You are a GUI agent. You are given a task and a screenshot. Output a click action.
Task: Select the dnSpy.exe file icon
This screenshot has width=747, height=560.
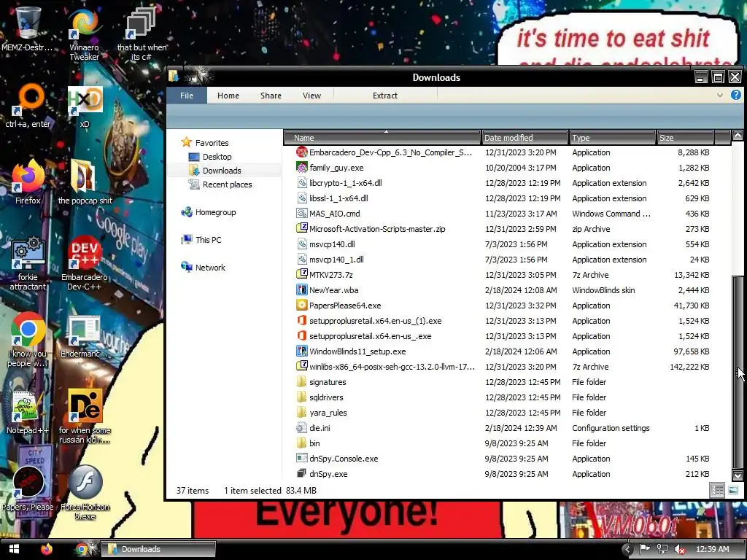coord(301,474)
